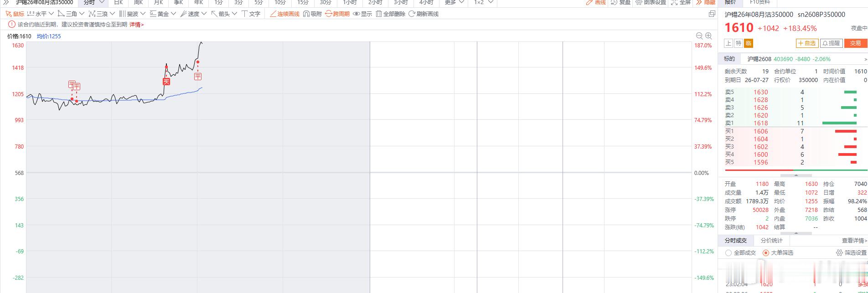Click the 特 tag badge
Image resolution: width=868 pixels, height=293 pixels.
pyautogui.click(x=738, y=43)
